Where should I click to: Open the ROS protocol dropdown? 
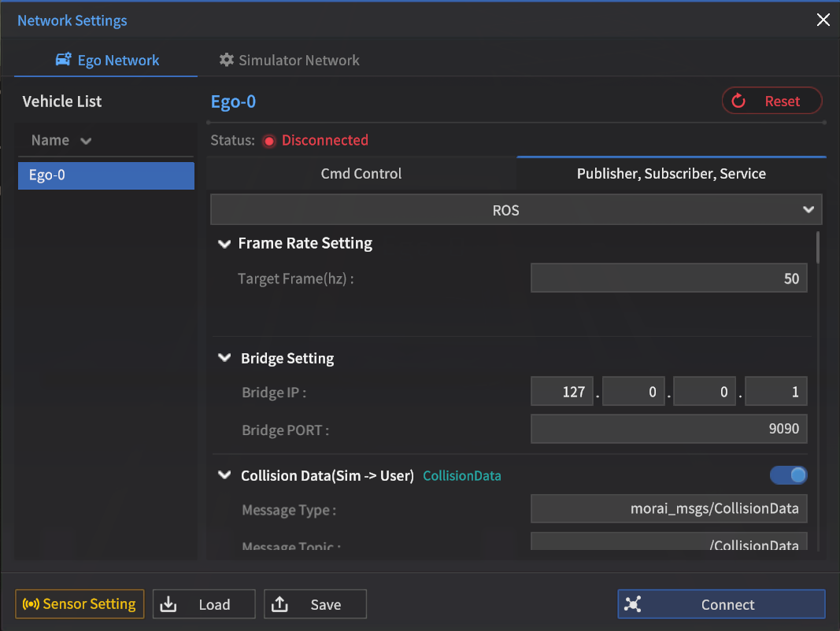click(x=516, y=210)
